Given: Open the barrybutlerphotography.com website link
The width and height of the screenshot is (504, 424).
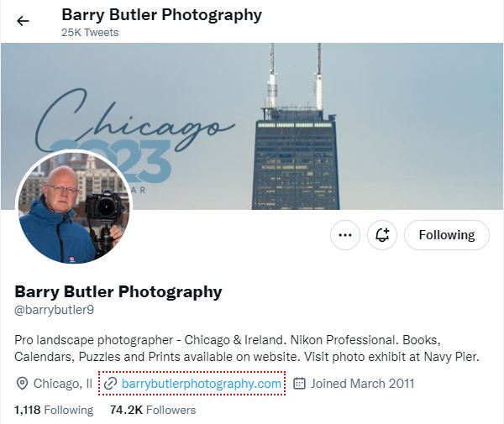Looking at the screenshot, I should click(202, 384).
